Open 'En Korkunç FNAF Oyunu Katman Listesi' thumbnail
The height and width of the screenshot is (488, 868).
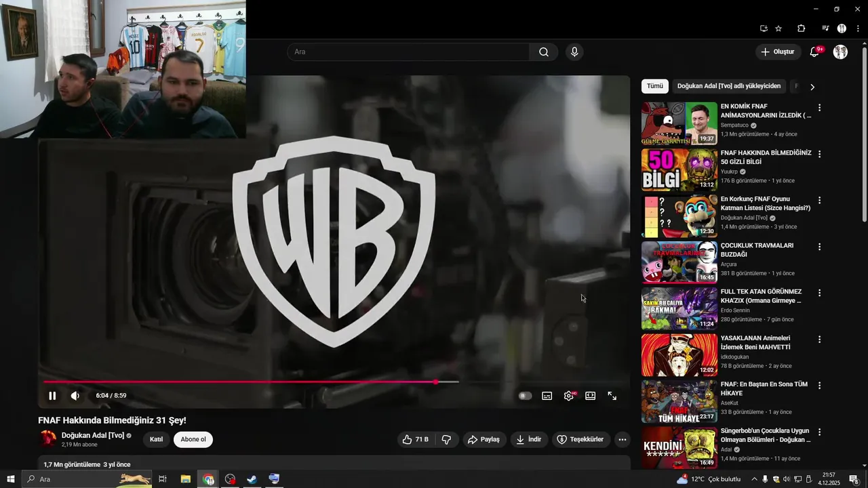[x=679, y=216]
